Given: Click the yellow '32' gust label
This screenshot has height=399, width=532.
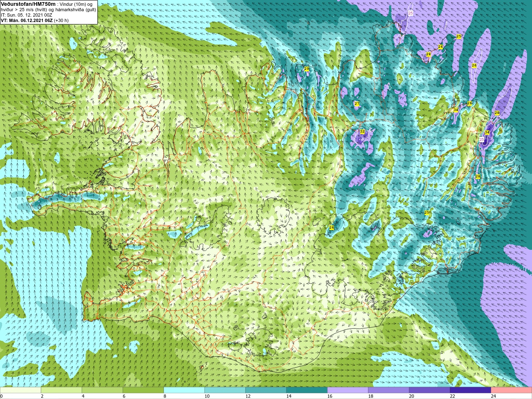Looking at the screenshot, I should [x=362, y=132].
